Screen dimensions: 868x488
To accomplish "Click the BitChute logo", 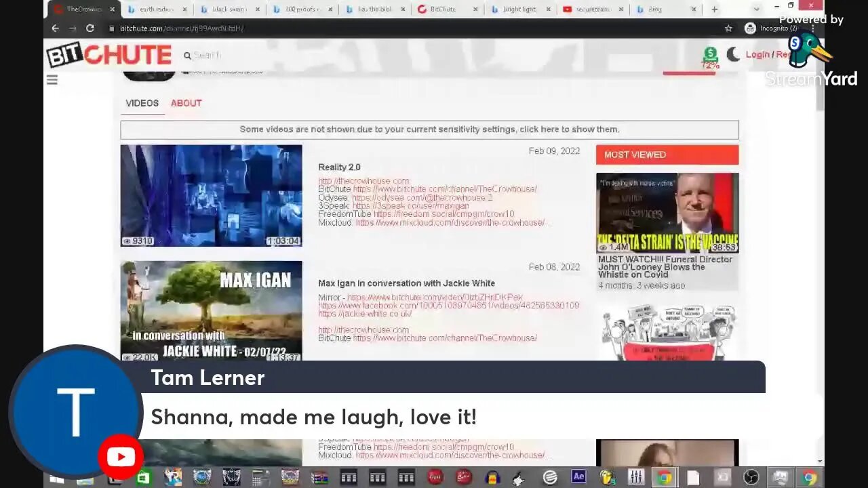I will 109,54.
